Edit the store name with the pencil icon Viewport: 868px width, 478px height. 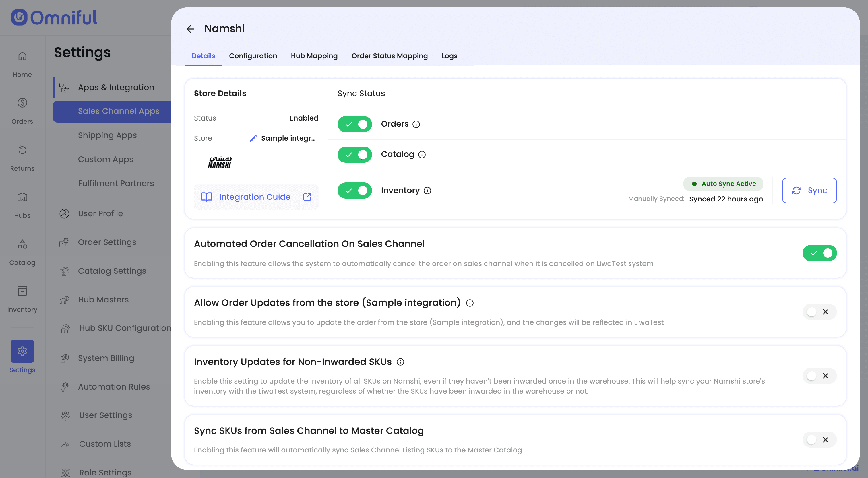253,139
